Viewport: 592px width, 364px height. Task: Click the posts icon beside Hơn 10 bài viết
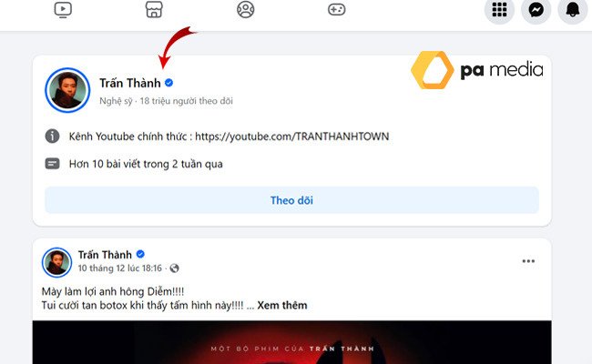click(53, 164)
